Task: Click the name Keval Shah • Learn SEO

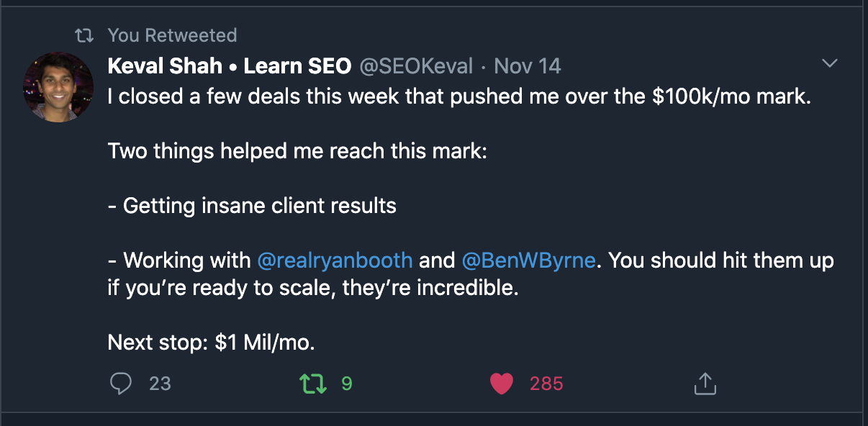Action: (x=229, y=66)
